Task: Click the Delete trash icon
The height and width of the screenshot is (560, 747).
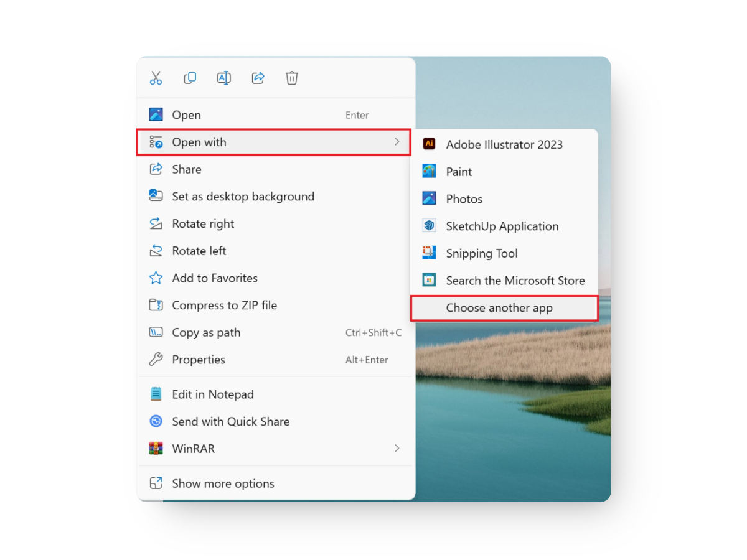Action: tap(291, 78)
